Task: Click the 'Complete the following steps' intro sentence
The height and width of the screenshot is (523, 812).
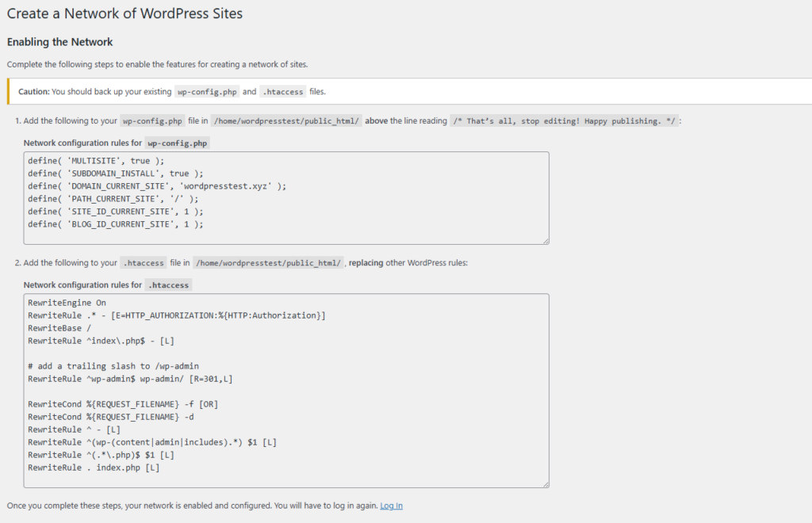Action: tap(158, 65)
